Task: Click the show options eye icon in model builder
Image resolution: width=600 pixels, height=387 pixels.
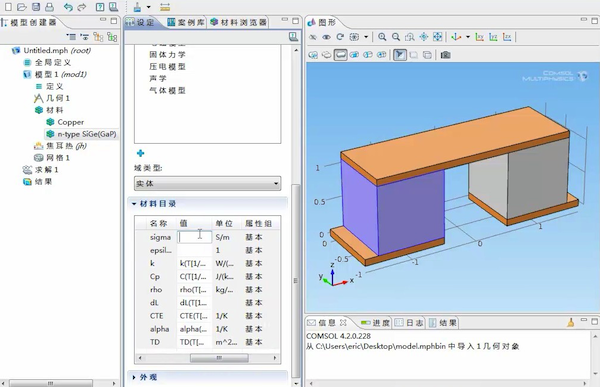Action: (85, 37)
